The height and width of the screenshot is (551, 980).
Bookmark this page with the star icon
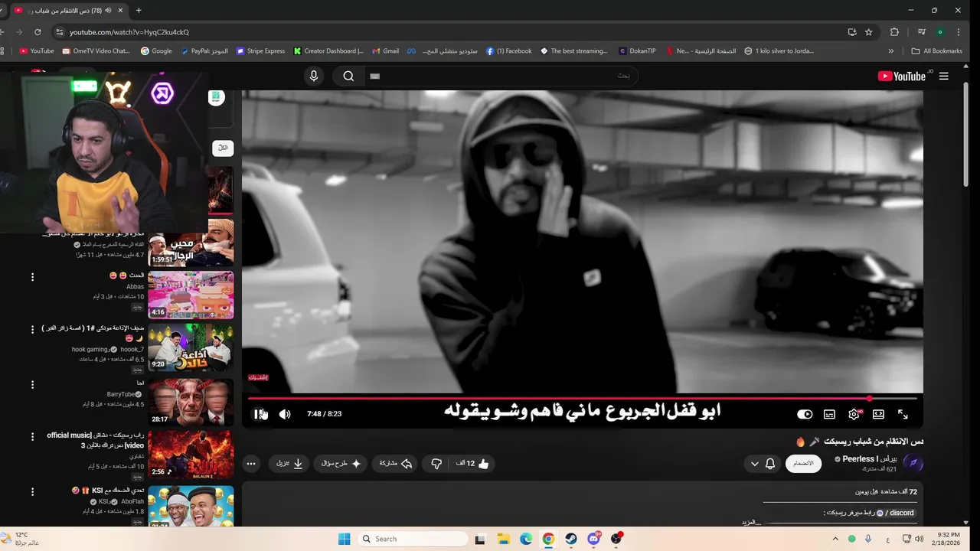[868, 32]
